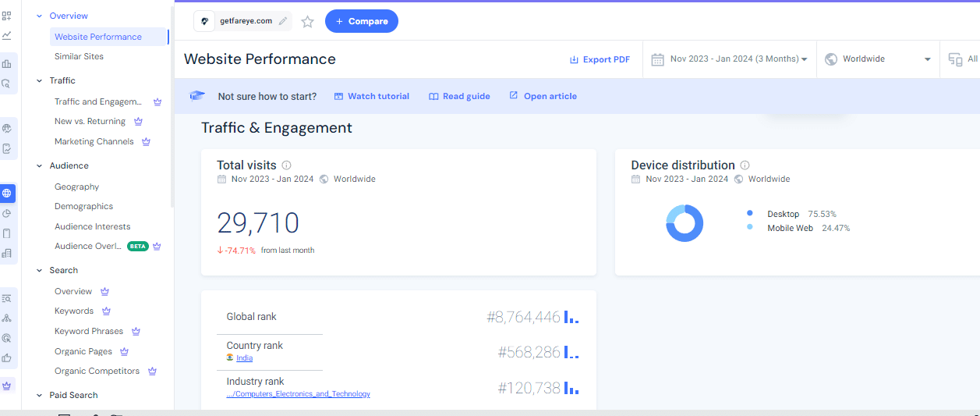The width and height of the screenshot is (980, 416).
Task: Open the Worldwide country dropdown
Action: coord(878,59)
